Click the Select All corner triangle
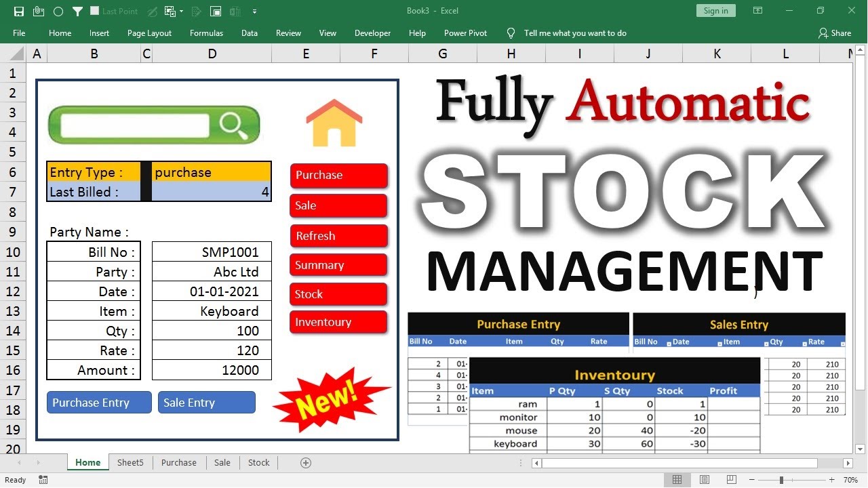The image size is (868, 488). [x=16, y=54]
